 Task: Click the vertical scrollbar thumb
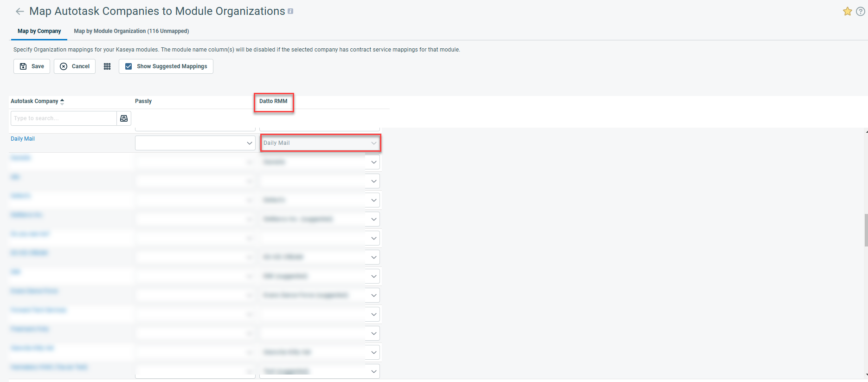pyautogui.click(x=866, y=230)
